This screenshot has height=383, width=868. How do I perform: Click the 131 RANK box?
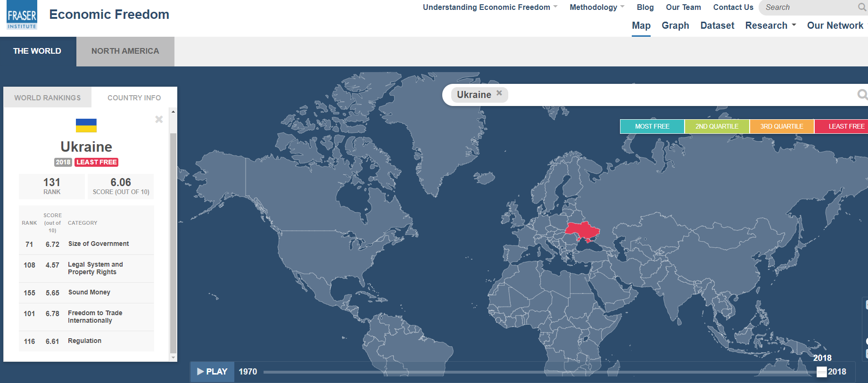[52, 186]
